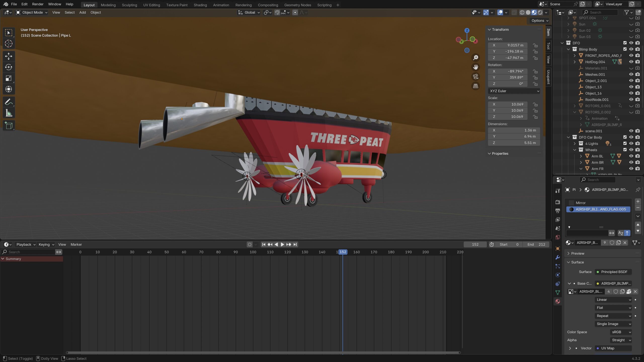This screenshot has height=362, width=644.
Task: Hide the HotDog.004 object in the outliner
Action: tap(631, 62)
